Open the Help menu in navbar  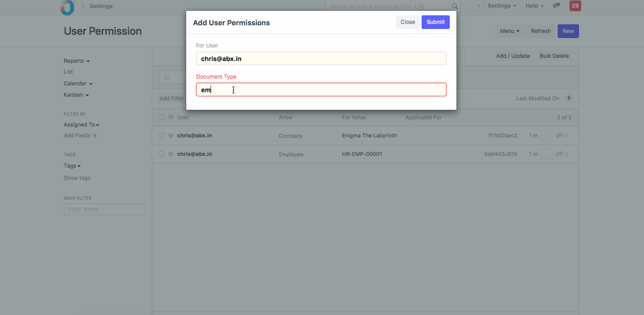pyautogui.click(x=534, y=6)
